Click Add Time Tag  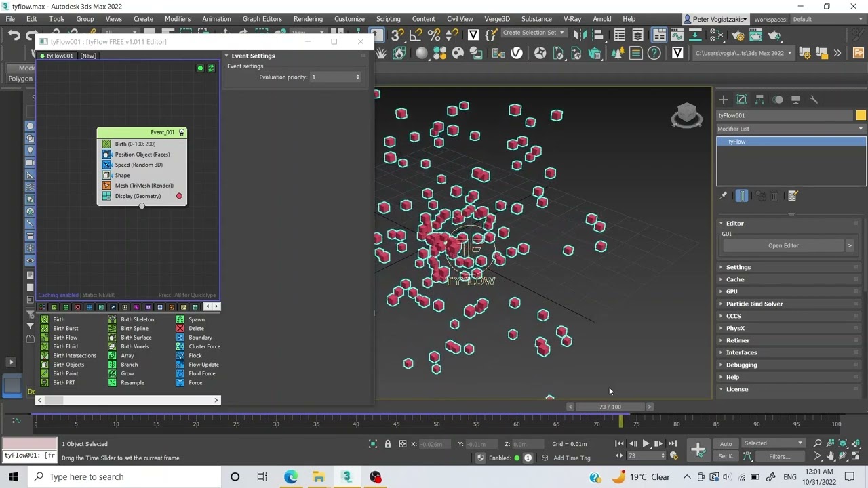(572, 457)
